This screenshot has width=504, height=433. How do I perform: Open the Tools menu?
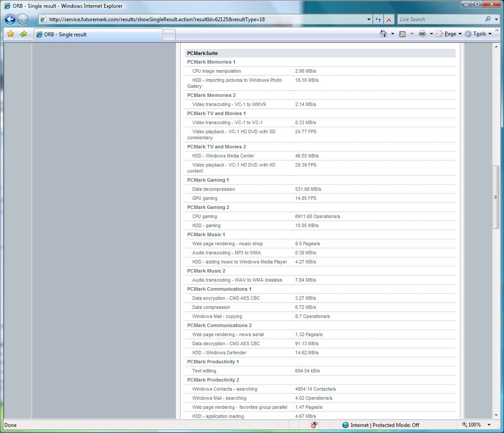pyautogui.click(x=479, y=34)
